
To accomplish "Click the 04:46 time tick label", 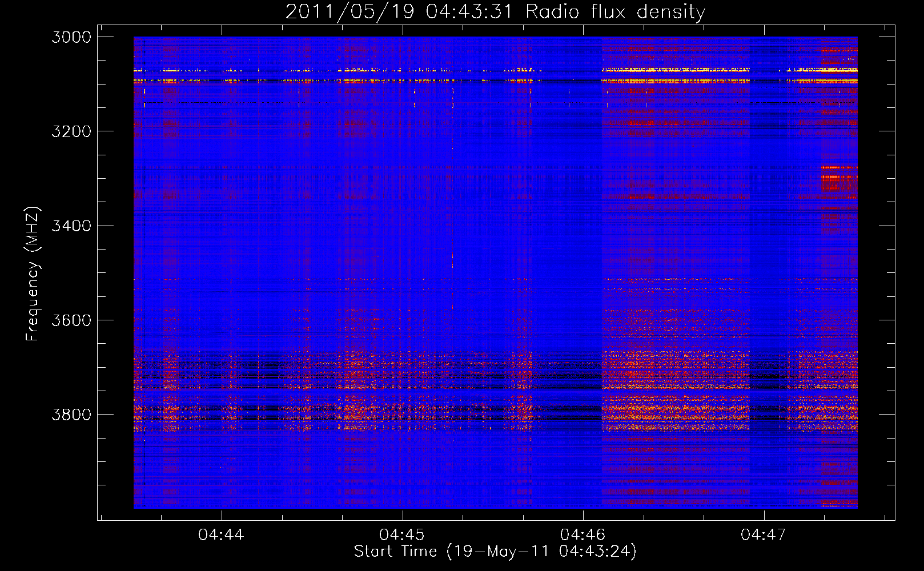I will pyautogui.click(x=582, y=534).
